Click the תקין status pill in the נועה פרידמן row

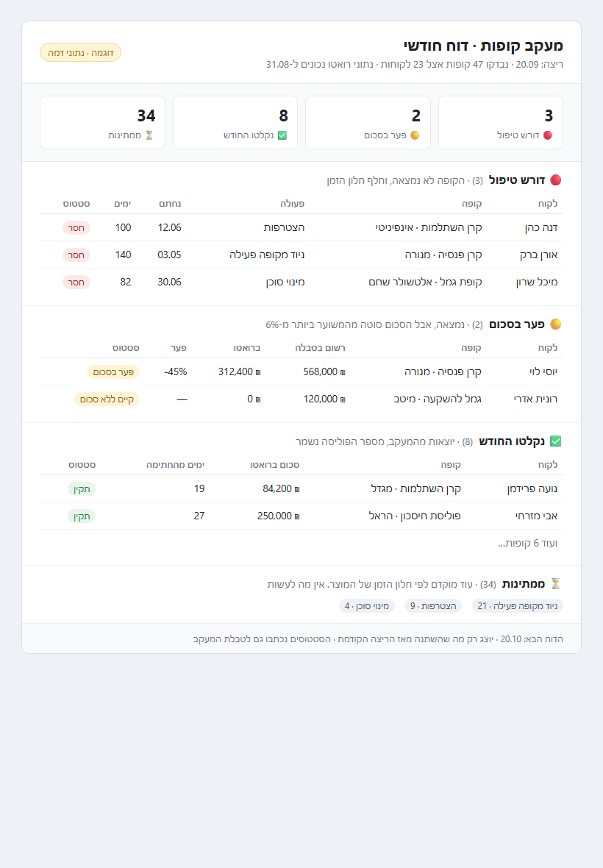tap(82, 489)
